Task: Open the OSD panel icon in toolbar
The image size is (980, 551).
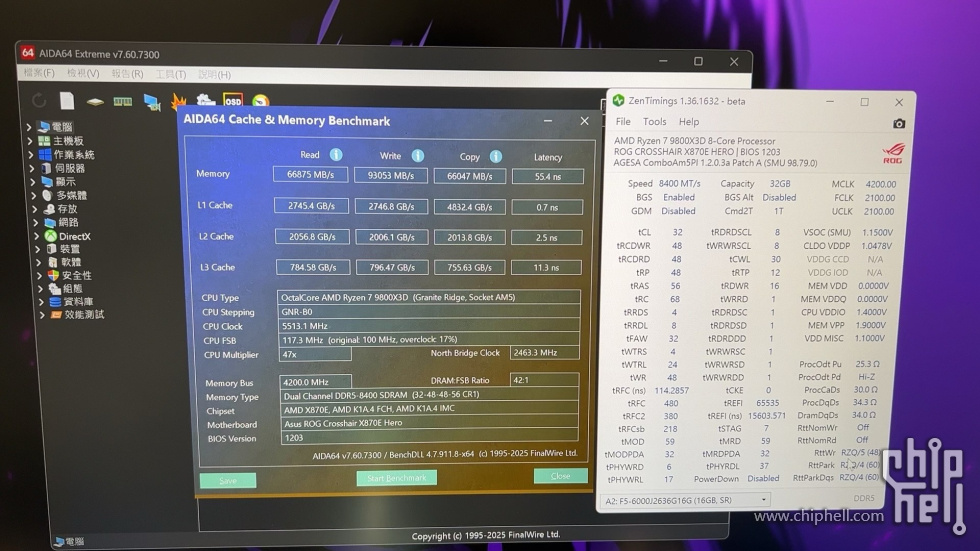Action: tap(232, 101)
